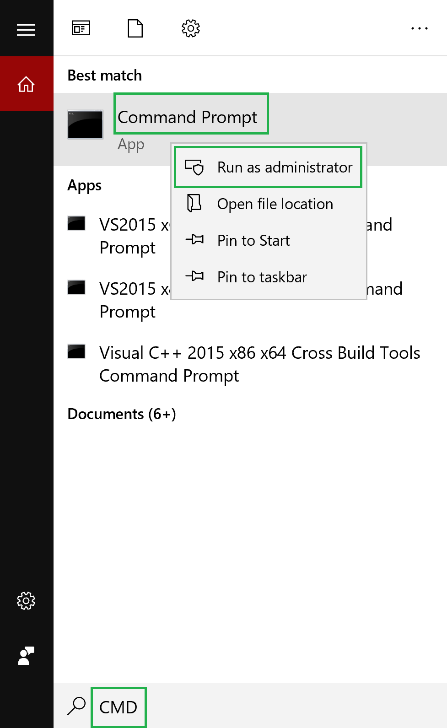
Task: Filter results by Apps icon
Action: coord(81,28)
